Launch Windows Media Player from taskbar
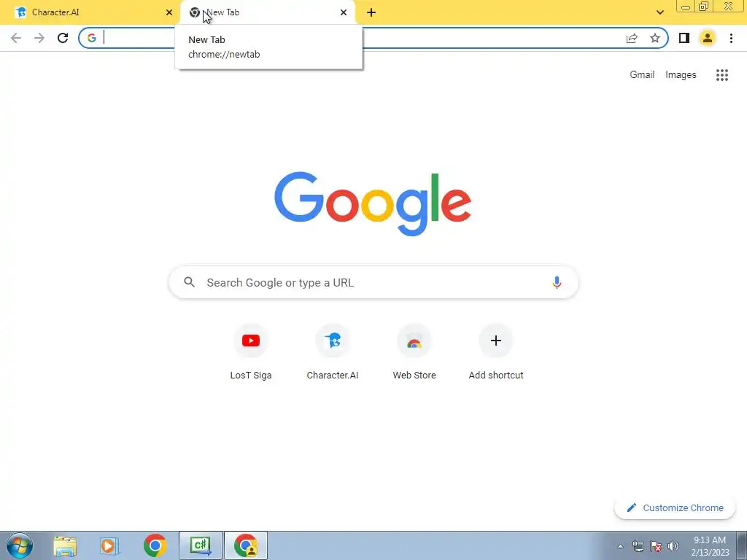Screen dimensions: 747x560 (109, 546)
